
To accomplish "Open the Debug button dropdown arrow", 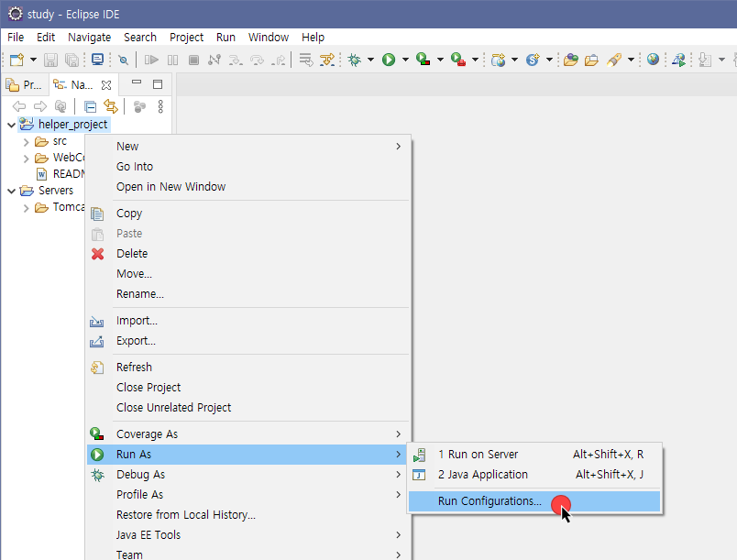I will coord(370,60).
